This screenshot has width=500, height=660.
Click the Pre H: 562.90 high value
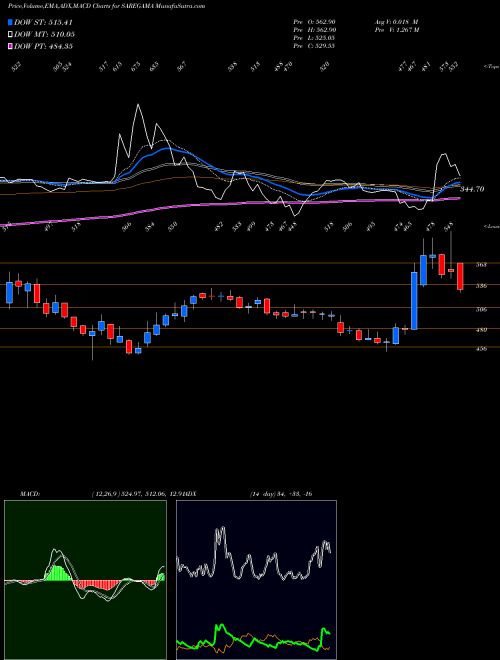pos(314,29)
